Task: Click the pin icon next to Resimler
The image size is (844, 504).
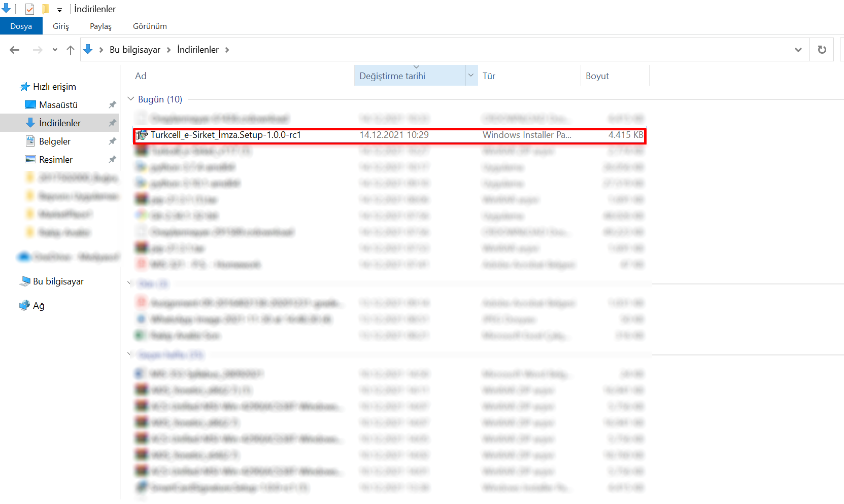Action: click(x=112, y=160)
